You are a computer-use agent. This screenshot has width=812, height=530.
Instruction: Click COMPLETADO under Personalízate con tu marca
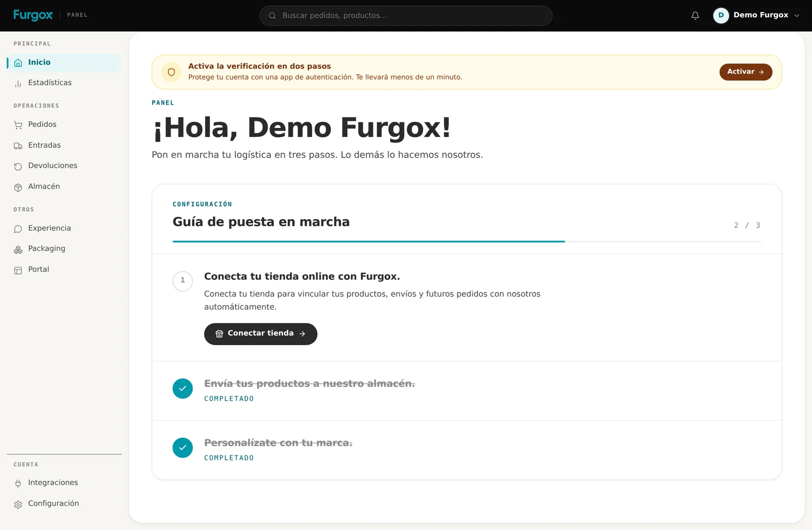pyautogui.click(x=229, y=458)
